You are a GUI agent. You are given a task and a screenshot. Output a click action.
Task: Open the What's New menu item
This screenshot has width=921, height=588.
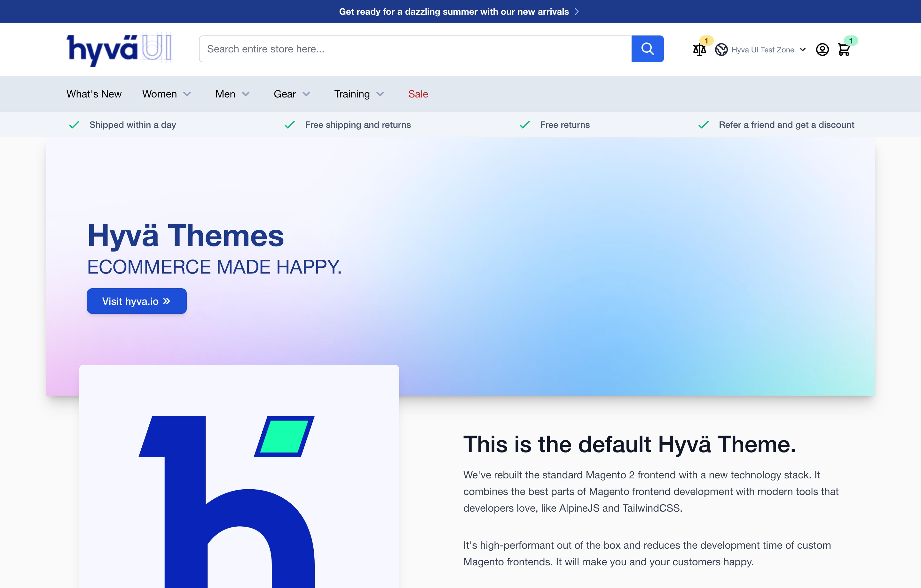94,94
